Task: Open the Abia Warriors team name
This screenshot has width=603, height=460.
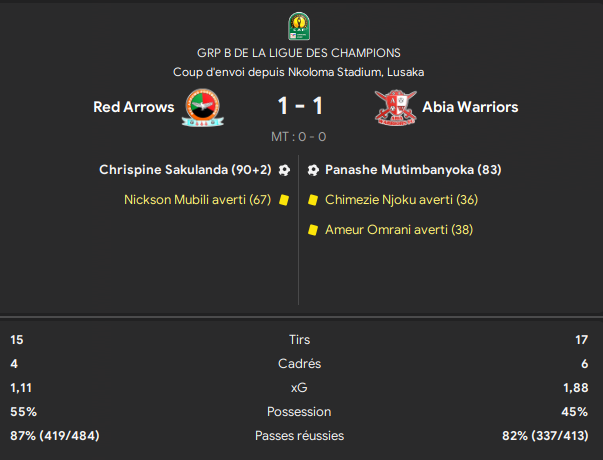Action: [x=470, y=107]
